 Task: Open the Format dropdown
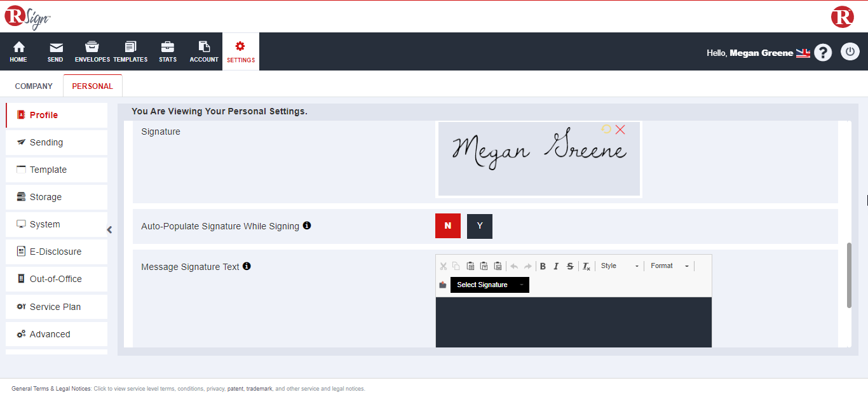[x=669, y=266]
